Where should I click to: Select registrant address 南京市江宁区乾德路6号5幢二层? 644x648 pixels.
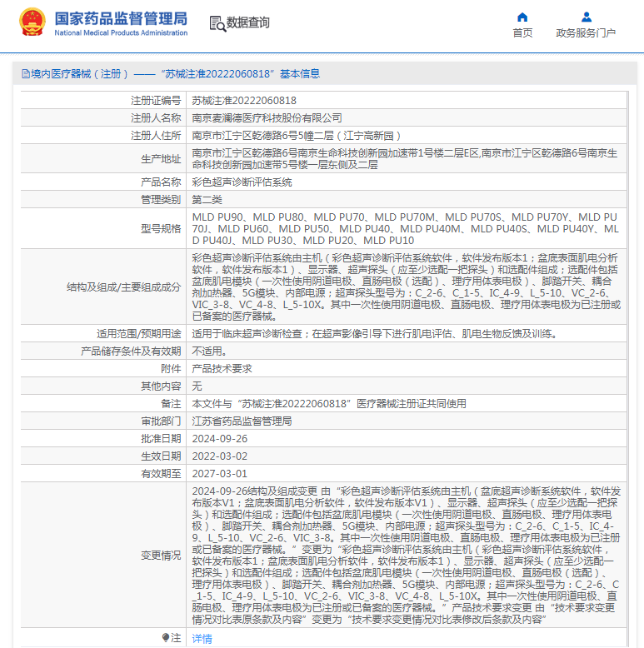click(x=263, y=136)
